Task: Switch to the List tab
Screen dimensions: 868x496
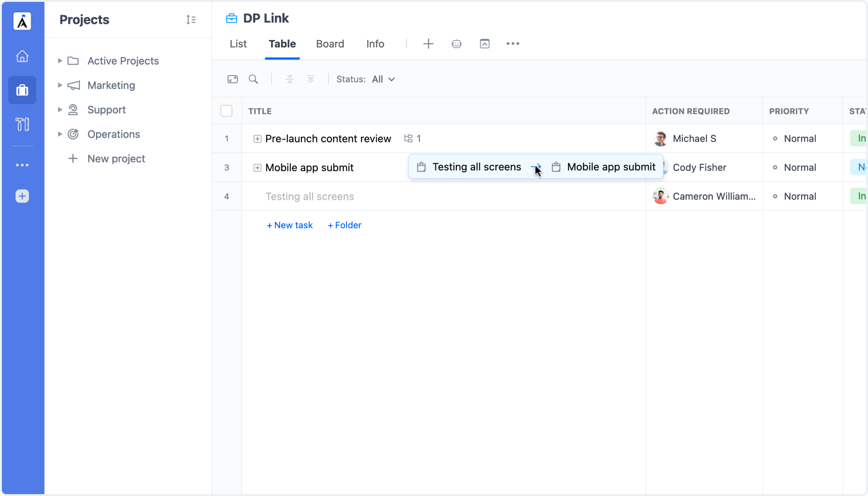Action: click(238, 44)
